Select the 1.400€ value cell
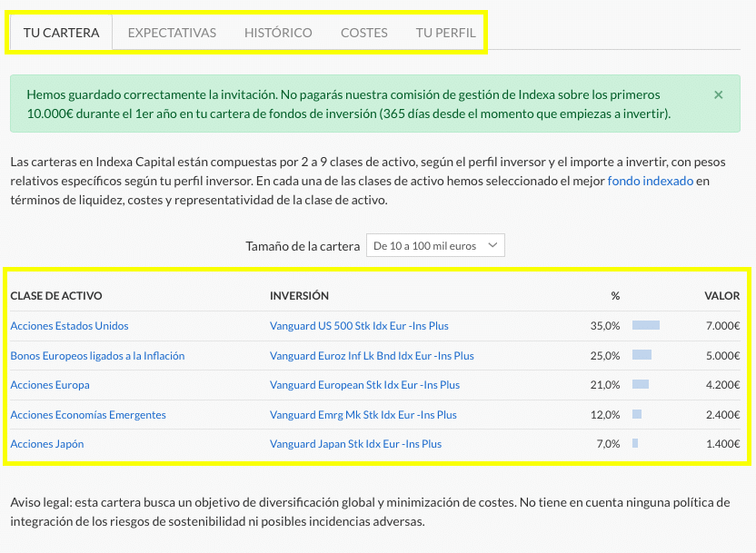The height and width of the screenshot is (553, 756). point(722,444)
